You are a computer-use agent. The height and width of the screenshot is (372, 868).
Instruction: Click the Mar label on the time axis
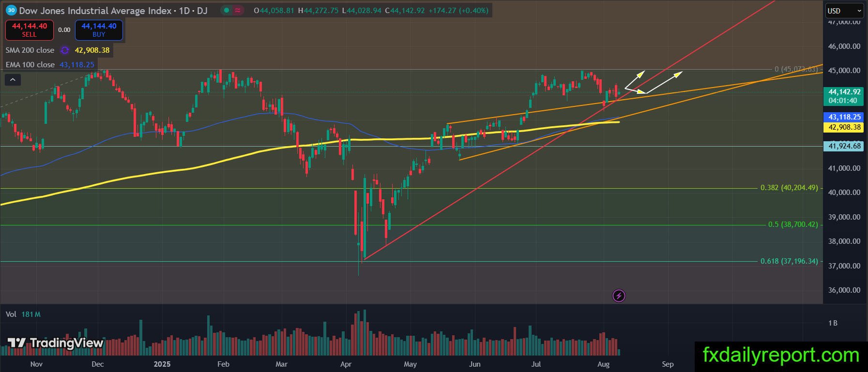(281, 364)
